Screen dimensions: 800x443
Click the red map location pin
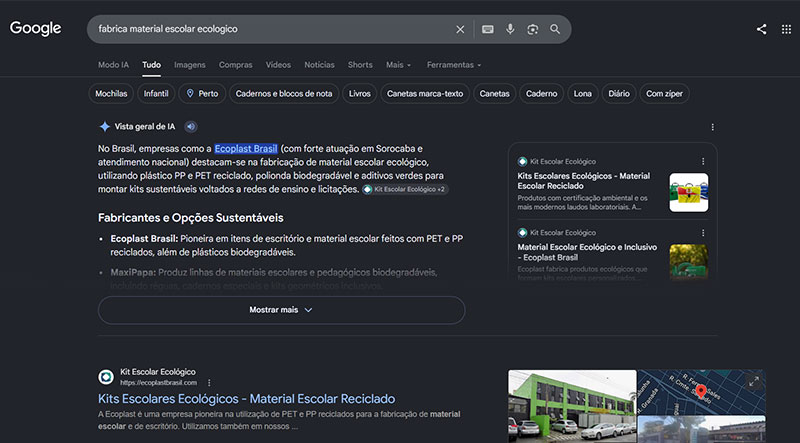pyautogui.click(x=701, y=391)
